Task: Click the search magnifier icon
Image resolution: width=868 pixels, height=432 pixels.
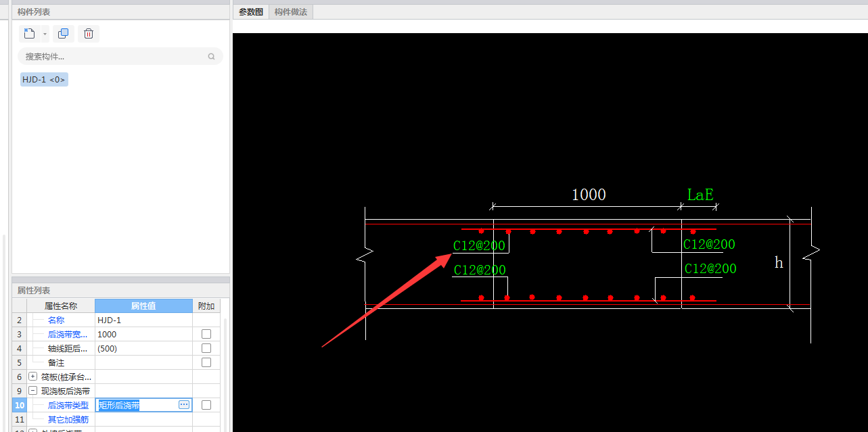Action: tap(212, 57)
